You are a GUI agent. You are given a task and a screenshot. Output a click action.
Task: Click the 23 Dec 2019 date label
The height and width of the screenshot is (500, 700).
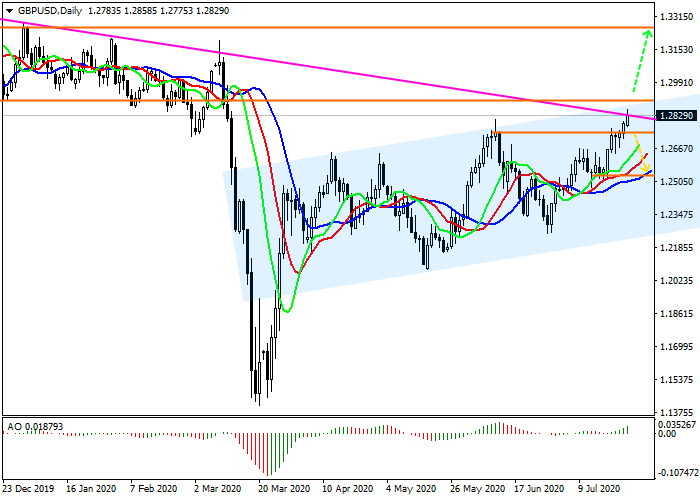point(28,491)
